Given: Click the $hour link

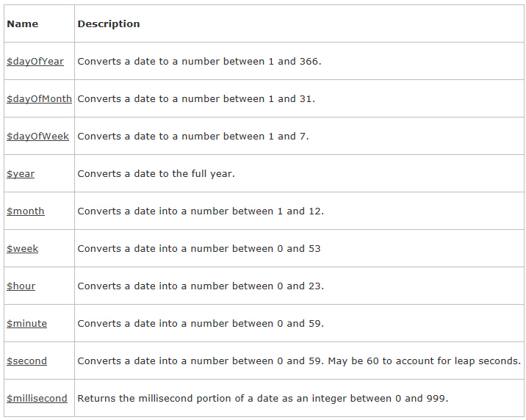Looking at the screenshot, I should coord(21,286).
